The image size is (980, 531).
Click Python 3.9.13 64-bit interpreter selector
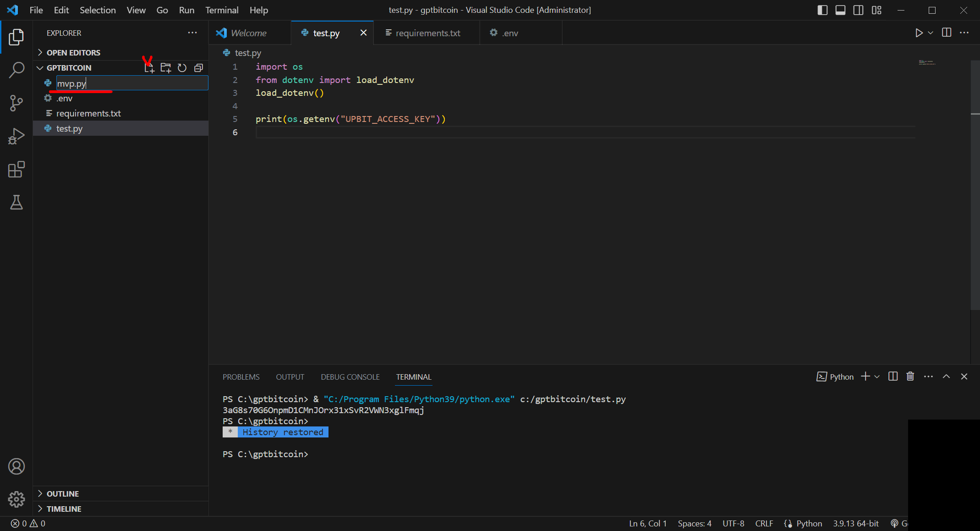[855, 523]
